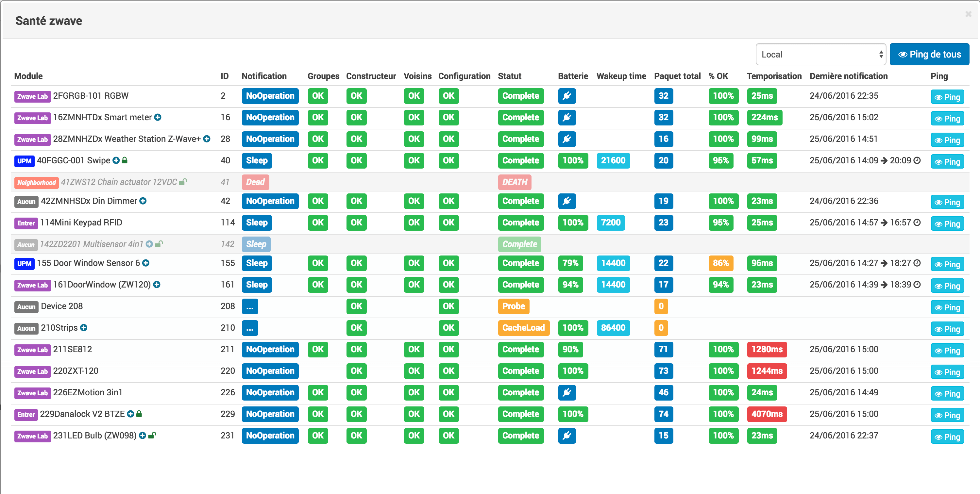Click the open lock icon on Chain actuator row
Viewport: 980px width, 494px height.
183,182
